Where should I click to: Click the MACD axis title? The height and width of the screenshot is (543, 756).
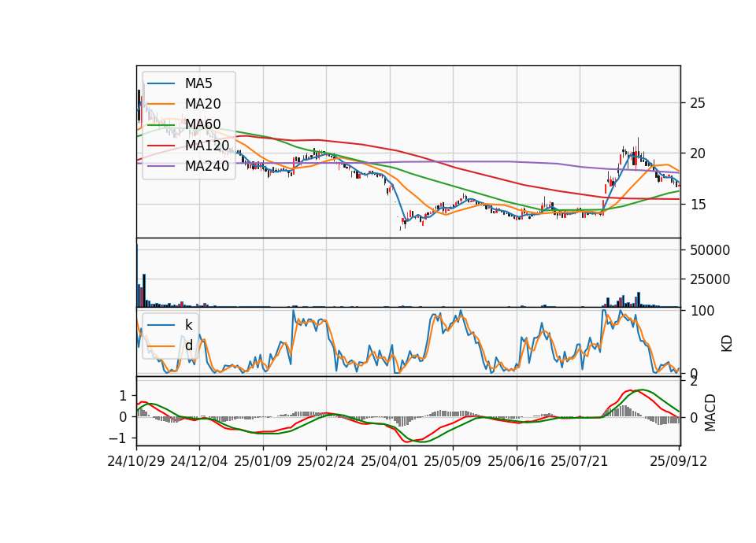(710, 412)
